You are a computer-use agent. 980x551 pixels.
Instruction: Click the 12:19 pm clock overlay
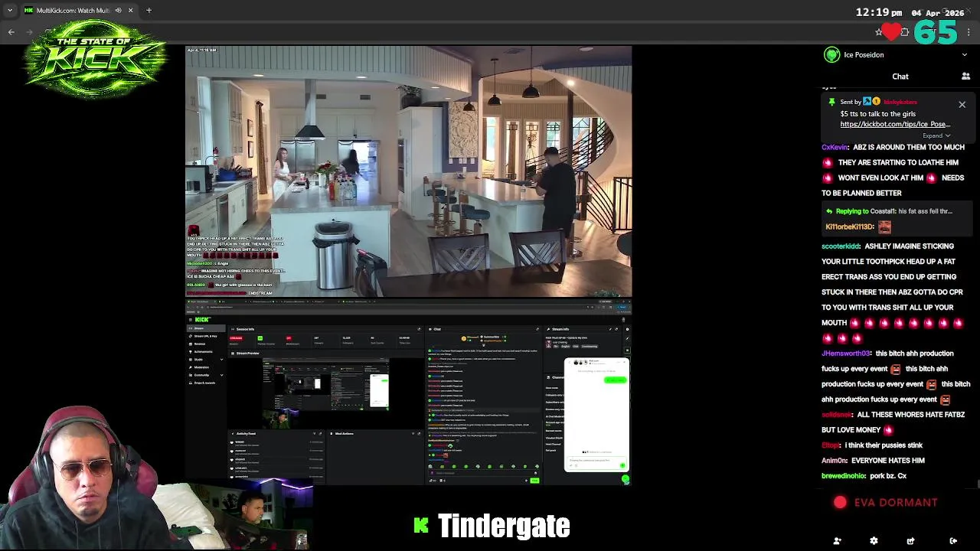pos(878,13)
